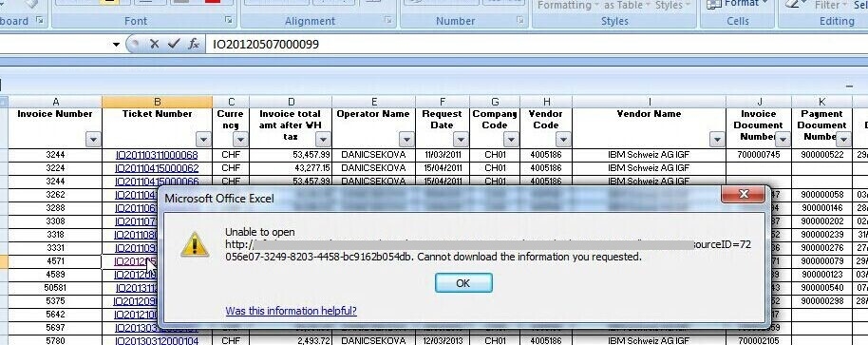Open the Font dialog box launcher
The width and height of the screenshot is (868, 345).
tap(229, 21)
